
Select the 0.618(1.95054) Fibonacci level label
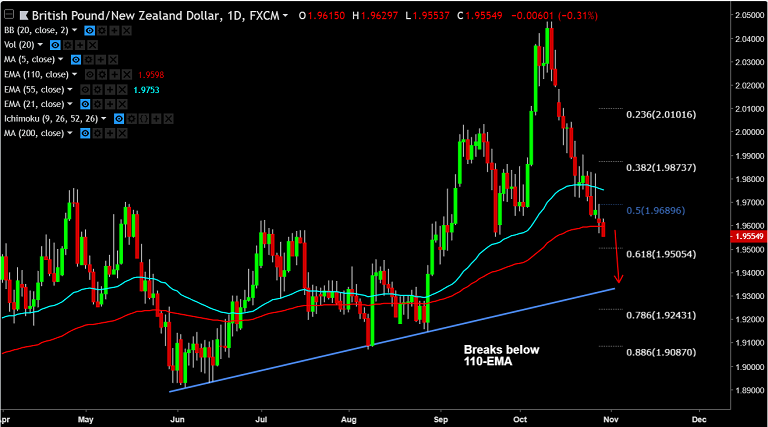tap(661, 254)
